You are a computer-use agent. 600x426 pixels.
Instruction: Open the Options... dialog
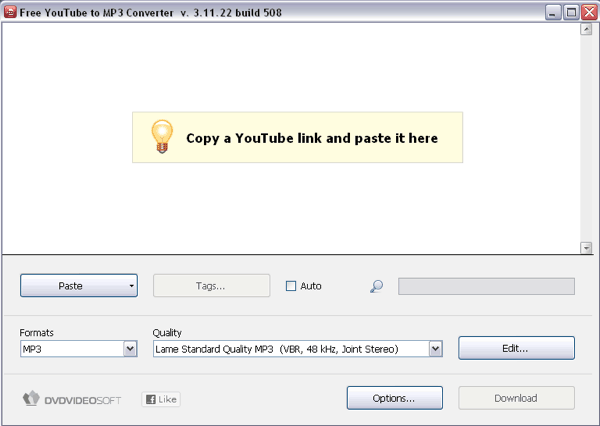[x=394, y=398]
